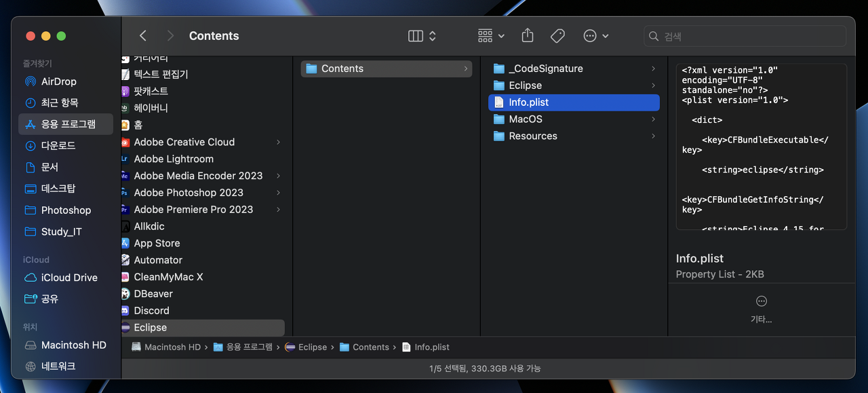Image resolution: width=868 pixels, height=393 pixels.
Task: Open the Photoshop sidebar folder
Action: 66,210
